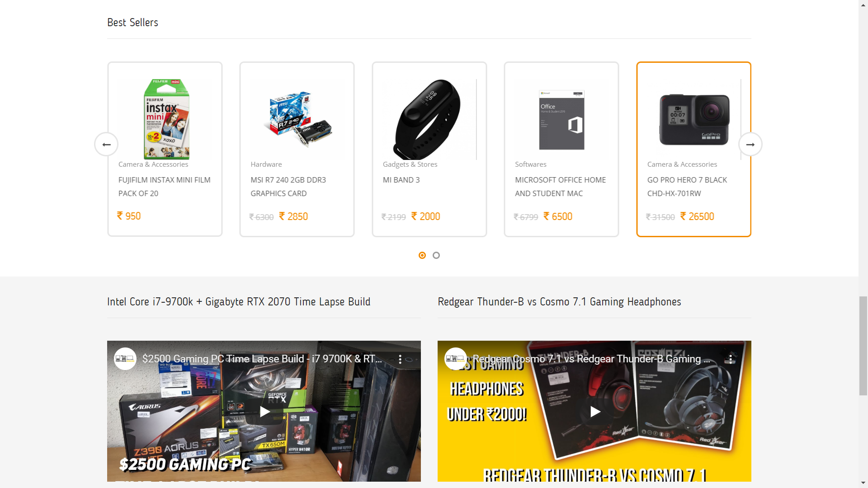This screenshot has height=488, width=868.
Task: Click channel avatar on Redgear video
Action: [x=456, y=359]
